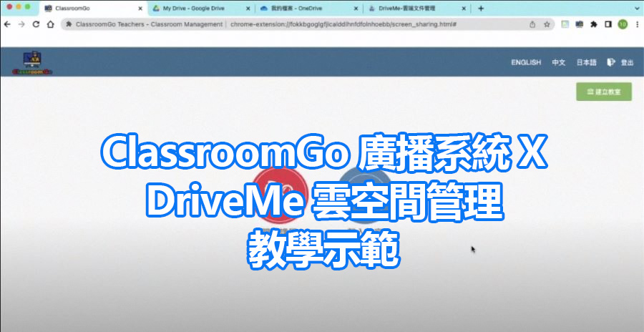Image resolution: width=644 pixels, height=332 pixels.
Task: Reload the current page
Action: click(x=36, y=24)
